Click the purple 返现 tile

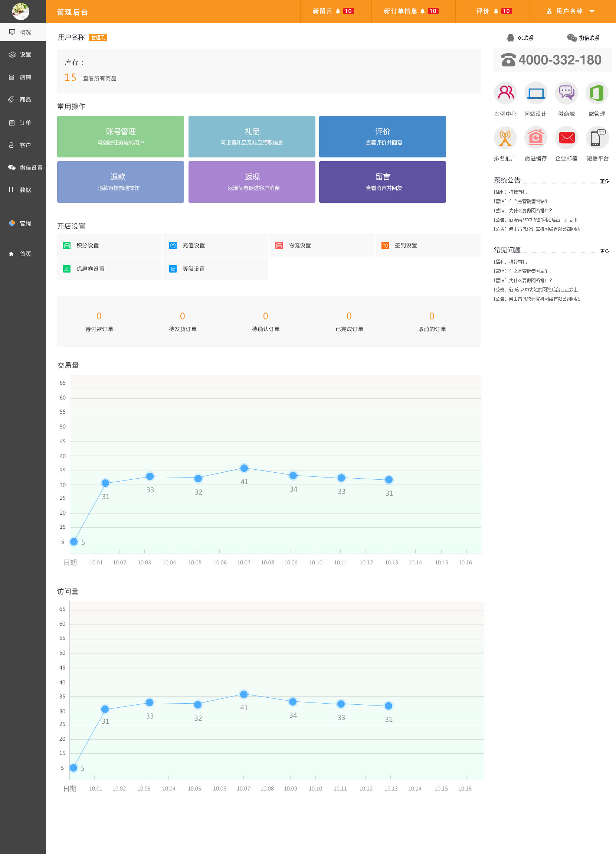252,182
